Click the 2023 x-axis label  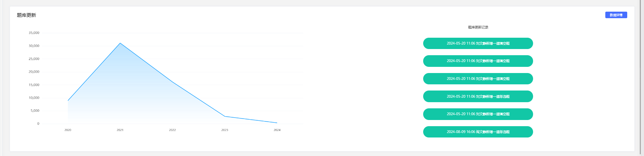[225, 130]
